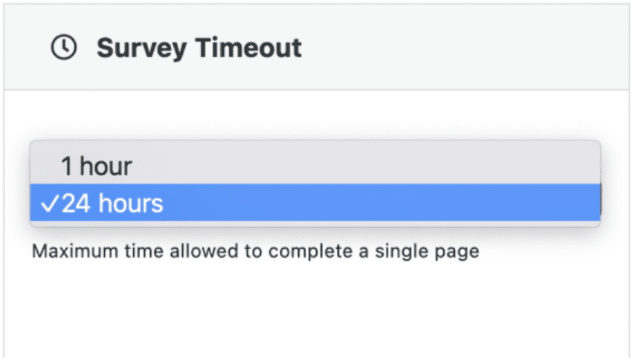
Task: Click the maximum time allowed description text
Action: pos(255,251)
